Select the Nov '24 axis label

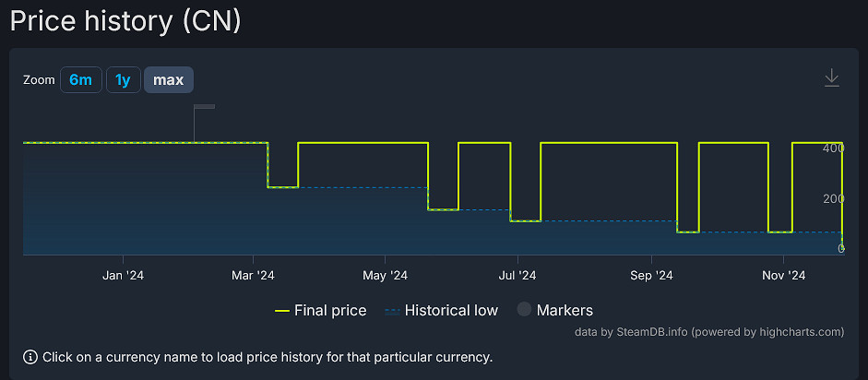[x=783, y=275]
